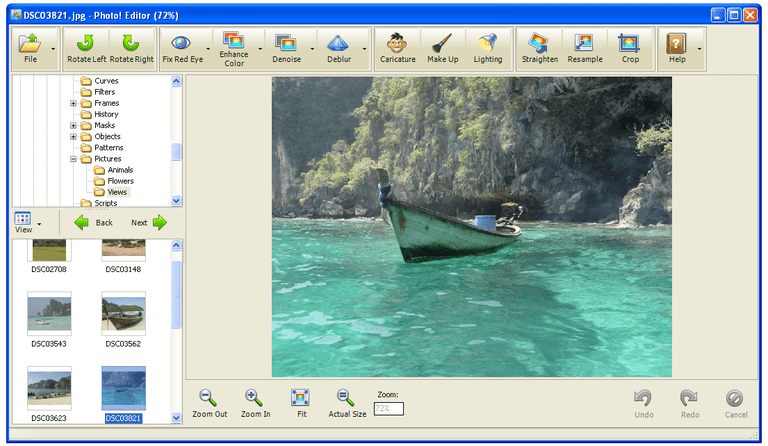Click folder tree scroll down arrow
This screenshot has width=768, height=446.
[176, 201]
